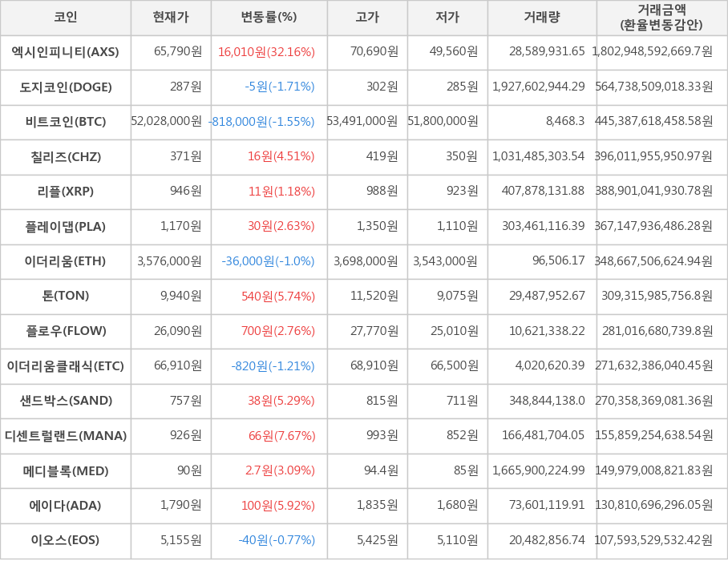Click the 거래량 column header
This screenshot has width=728, height=561.
point(542,18)
